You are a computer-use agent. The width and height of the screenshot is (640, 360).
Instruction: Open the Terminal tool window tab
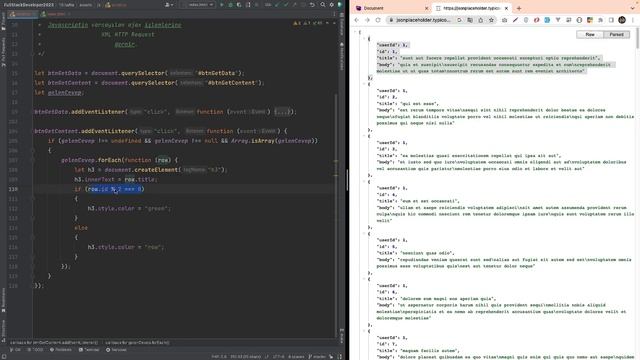[x=89, y=350]
